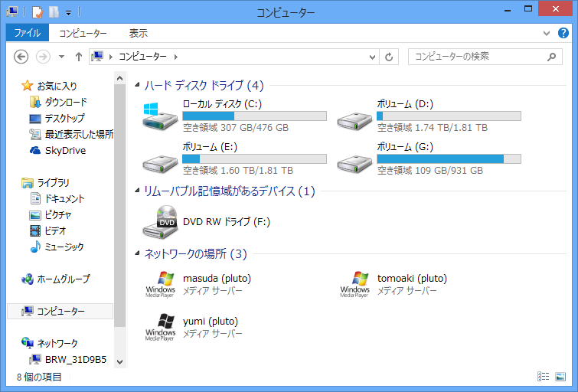This screenshot has height=392, width=578.
Task: Collapse the ネットワークの場所 group header
Action: click(x=137, y=253)
